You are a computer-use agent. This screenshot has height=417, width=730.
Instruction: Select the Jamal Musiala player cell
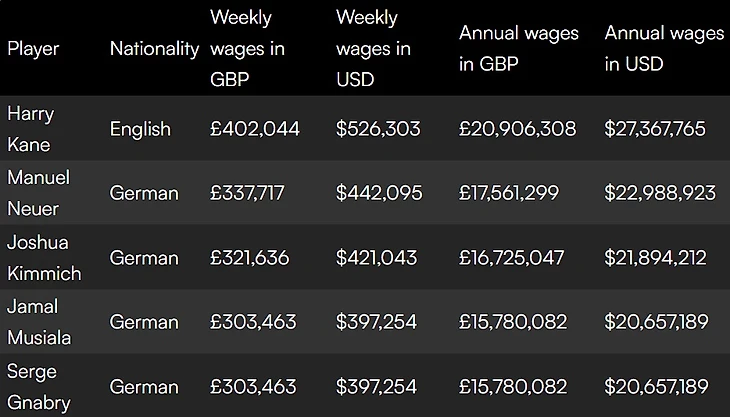(39, 322)
